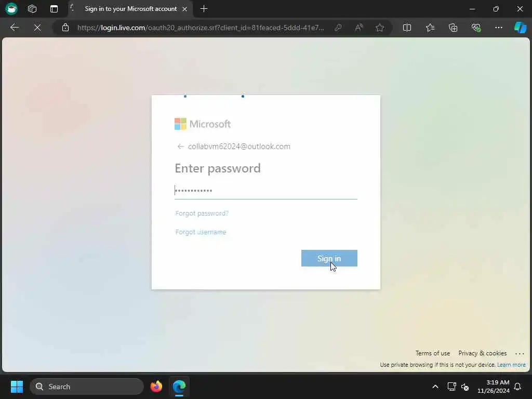Click the collabvm62024@outlook.com account text
Screen dimensions: 532x399
pyautogui.click(x=239, y=147)
